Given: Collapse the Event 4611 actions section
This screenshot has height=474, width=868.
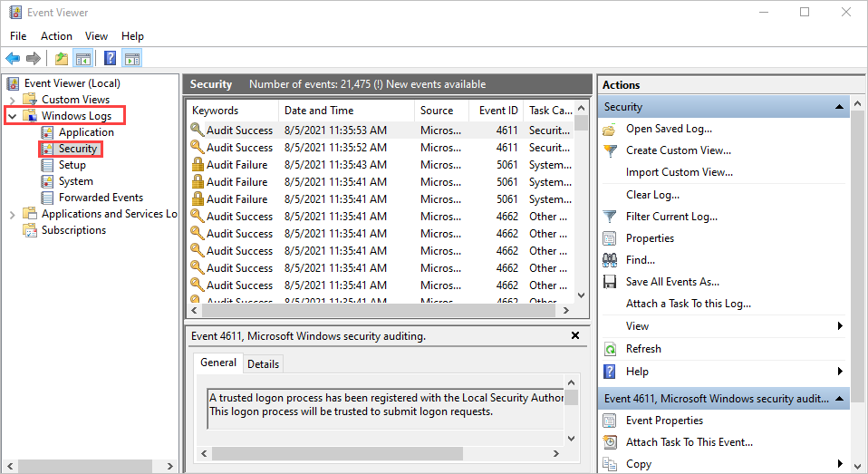Looking at the screenshot, I should click(839, 399).
